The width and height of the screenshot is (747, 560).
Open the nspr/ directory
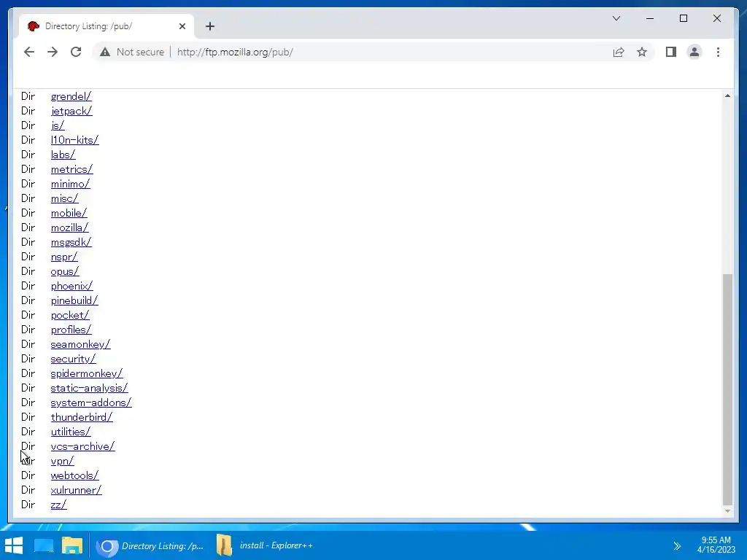point(64,257)
